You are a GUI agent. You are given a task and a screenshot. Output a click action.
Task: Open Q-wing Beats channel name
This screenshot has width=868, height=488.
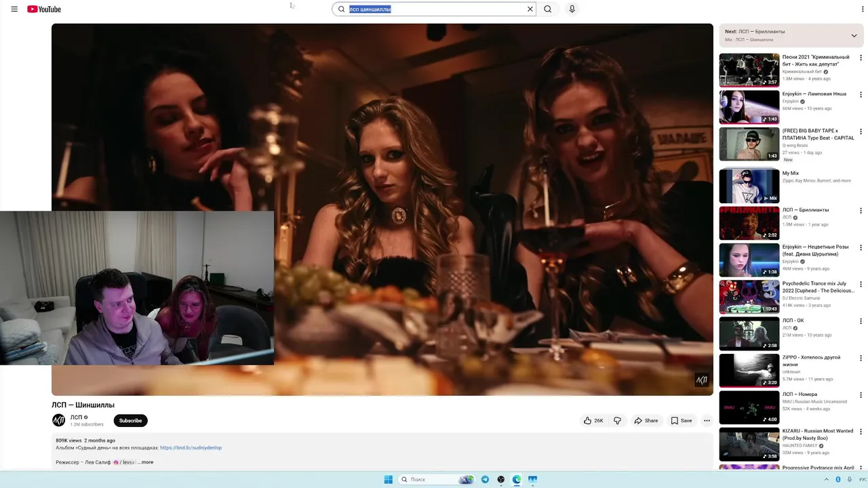(x=796, y=145)
